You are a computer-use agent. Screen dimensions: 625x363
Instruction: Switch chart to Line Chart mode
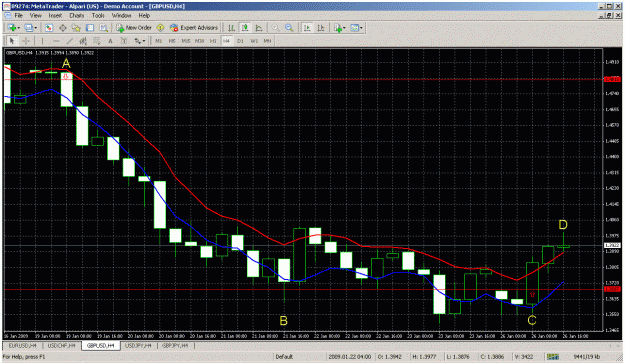[258, 27]
